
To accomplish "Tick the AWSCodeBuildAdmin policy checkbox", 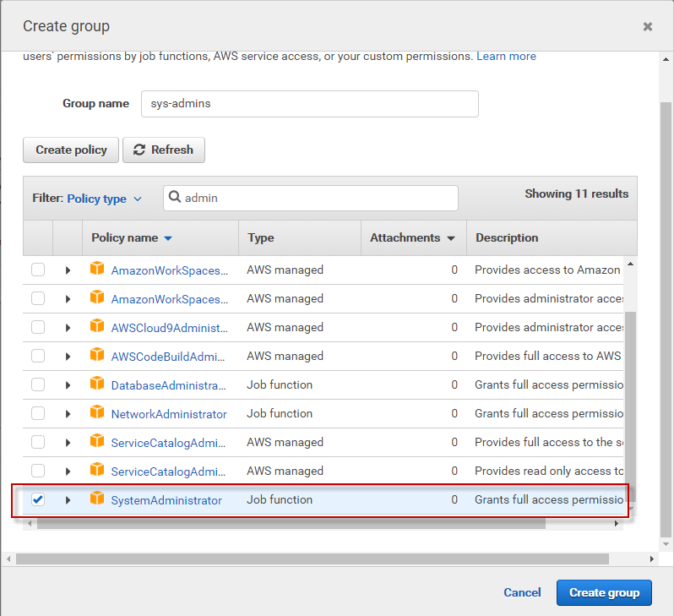I will (x=38, y=357).
